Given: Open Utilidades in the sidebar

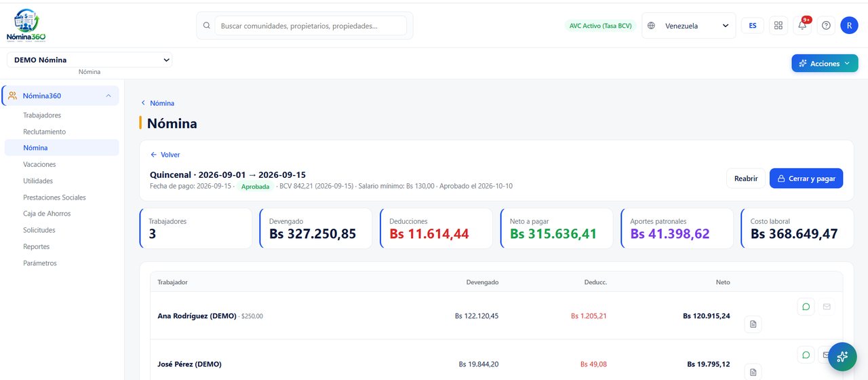Looking at the screenshot, I should click(x=38, y=181).
